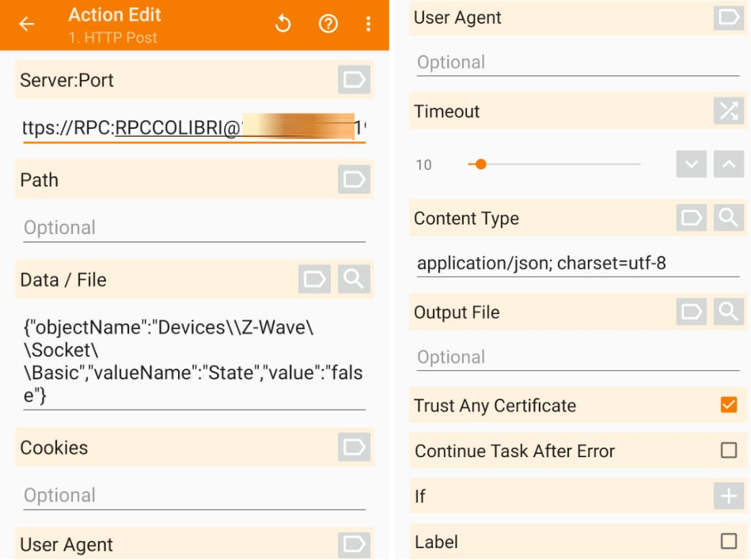Tap the back arrow in Action Edit header

[x=27, y=25]
